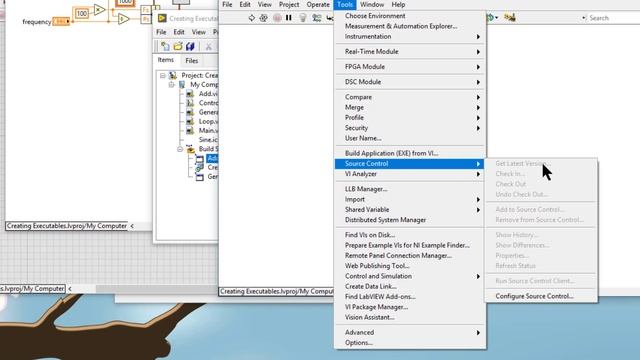This screenshot has height=360, width=640.
Task: Open the Operate menu
Action: (x=318, y=4)
